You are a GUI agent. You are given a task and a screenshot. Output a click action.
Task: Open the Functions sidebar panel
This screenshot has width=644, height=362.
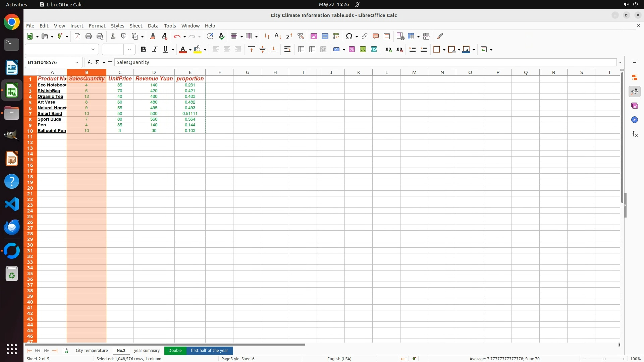point(635,134)
